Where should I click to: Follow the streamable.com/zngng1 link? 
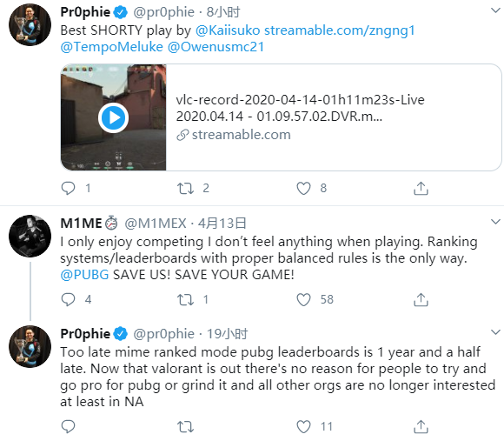pos(340,30)
